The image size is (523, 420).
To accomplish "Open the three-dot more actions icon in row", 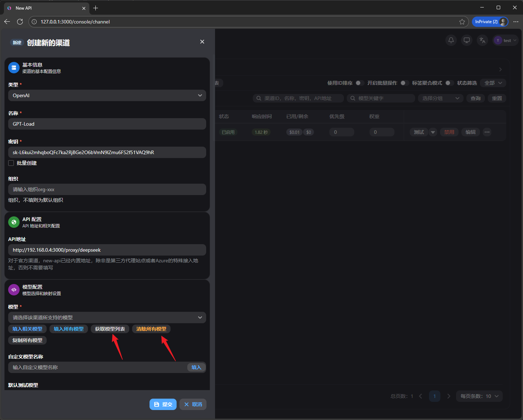I will tap(487, 132).
